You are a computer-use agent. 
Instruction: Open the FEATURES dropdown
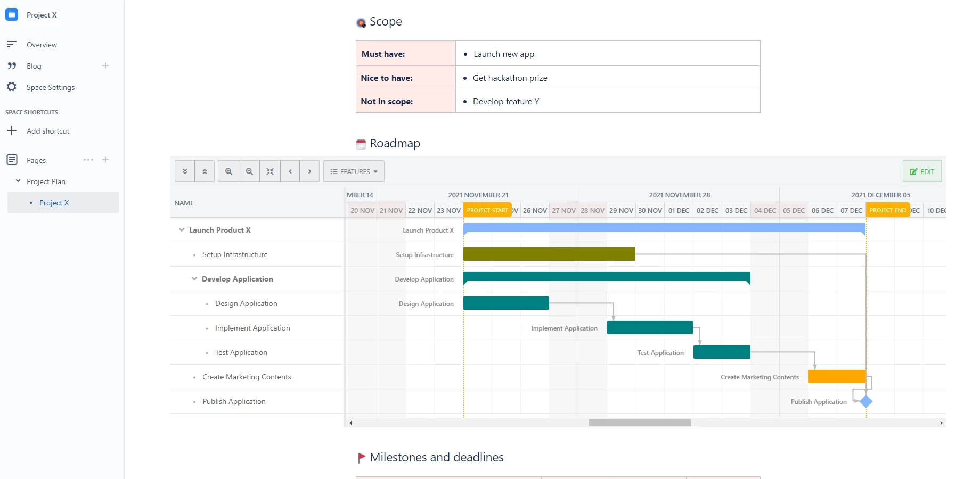(354, 171)
